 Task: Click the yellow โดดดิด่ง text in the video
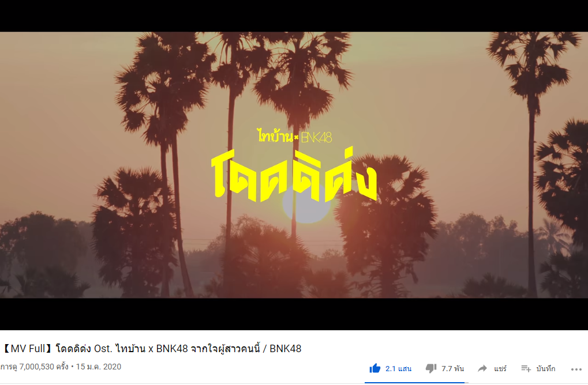coord(294,176)
